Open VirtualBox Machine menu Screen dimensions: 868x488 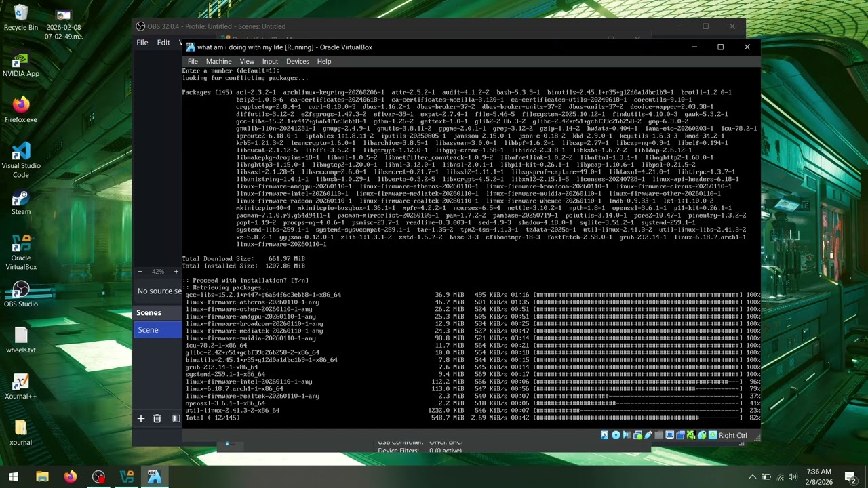(x=218, y=62)
